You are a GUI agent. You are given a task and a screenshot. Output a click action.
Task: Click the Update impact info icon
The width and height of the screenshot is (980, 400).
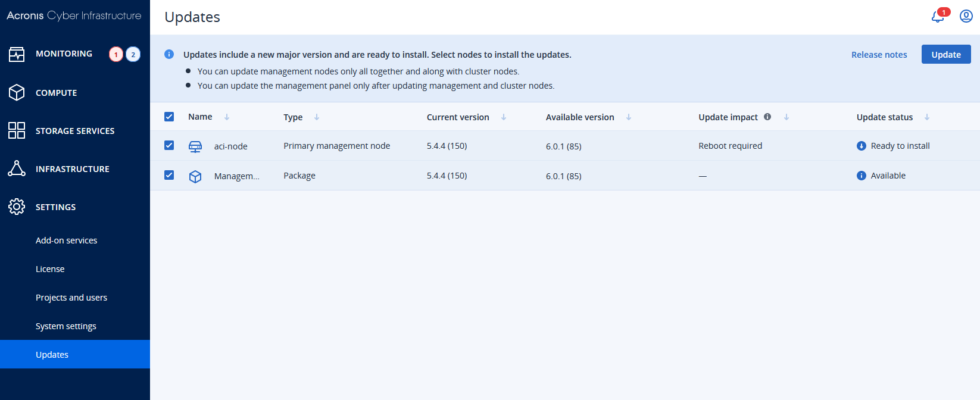(767, 117)
